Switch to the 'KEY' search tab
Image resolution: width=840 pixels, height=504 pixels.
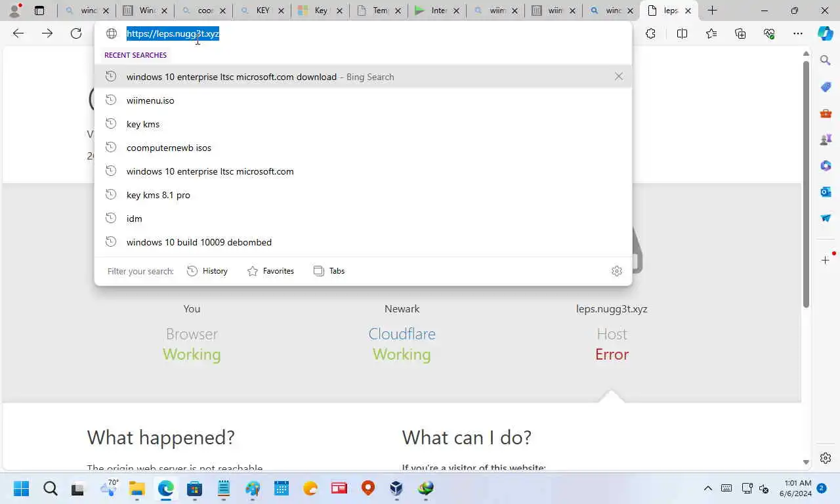262,10
